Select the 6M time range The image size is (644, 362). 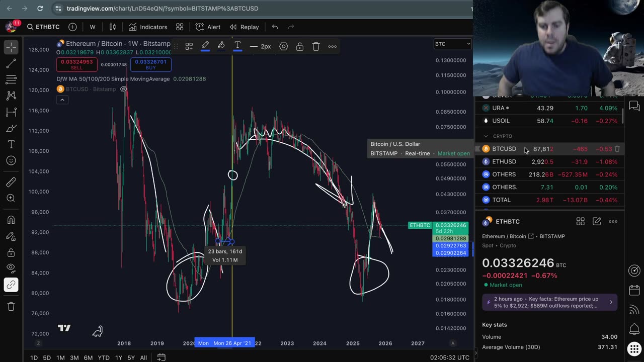[x=88, y=357]
